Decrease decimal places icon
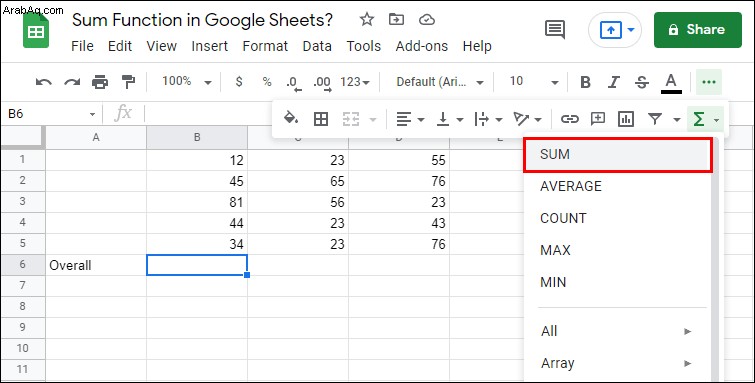 click(293, 83)
